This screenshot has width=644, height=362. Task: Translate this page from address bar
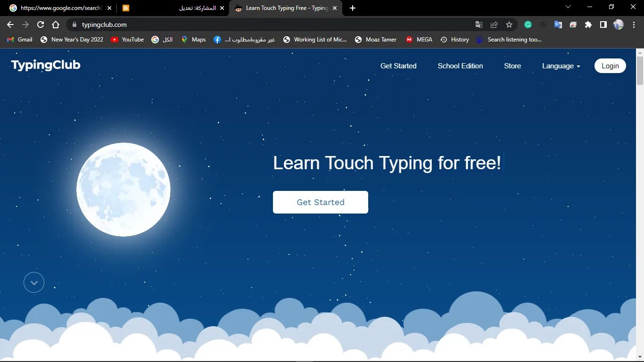coord(479,25)
